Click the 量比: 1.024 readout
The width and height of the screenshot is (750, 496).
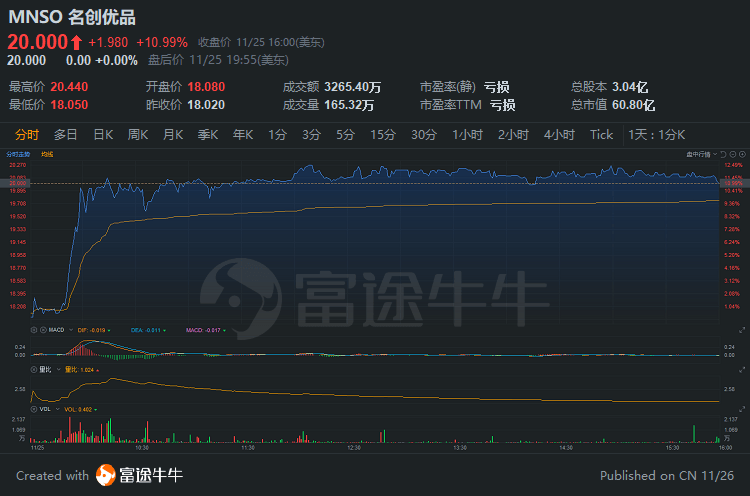click(79, 370)
